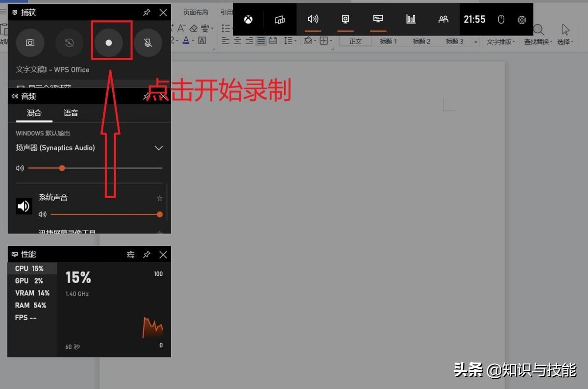Viewport: 588px width, 389px height.
Task: Open the performance graph widget icon
Action: [x=378, y=19]
